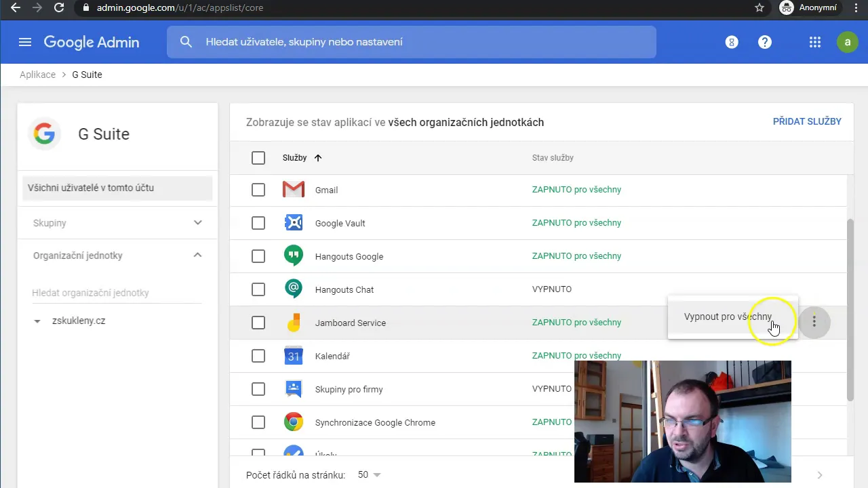Click the browser address bar URL
Viewport: 868px width, 488px height.
[x=180, y=7]
